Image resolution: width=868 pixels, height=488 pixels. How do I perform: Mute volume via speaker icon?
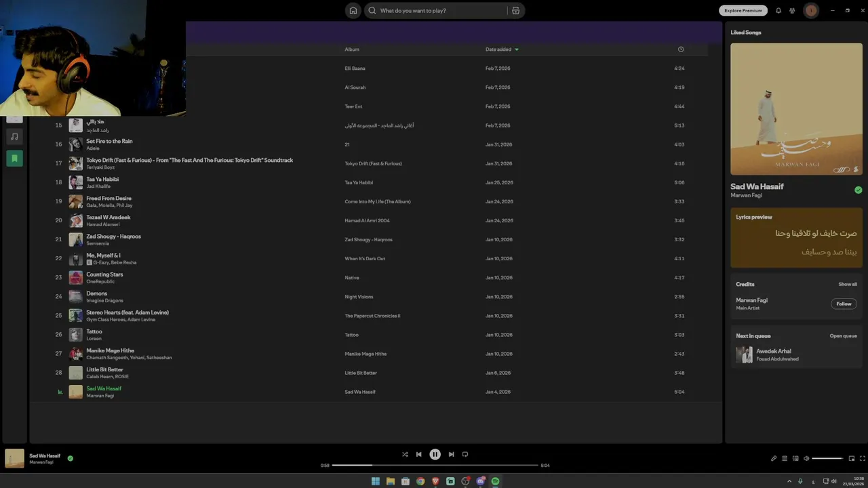(x=806, y=458)
